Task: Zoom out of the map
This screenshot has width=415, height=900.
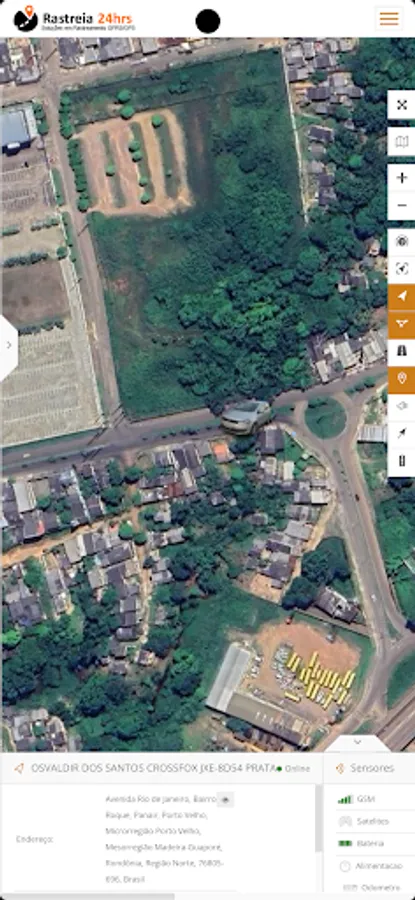Action: [401, 205]
